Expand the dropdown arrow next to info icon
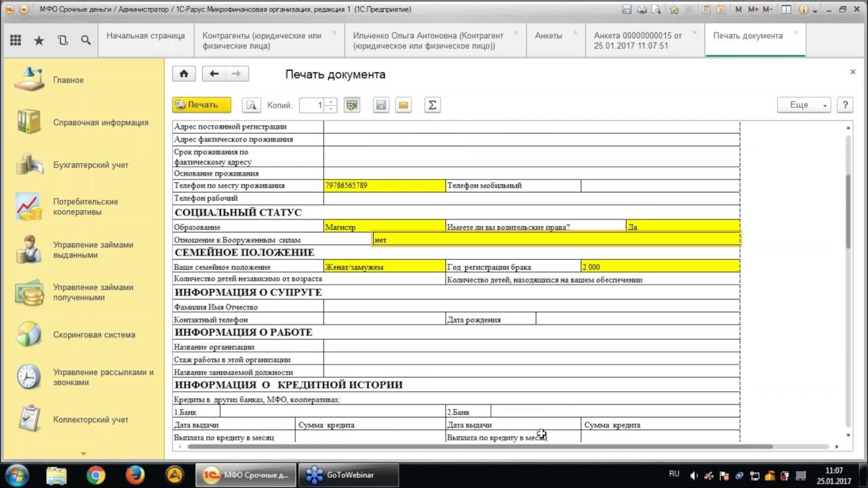The width and height of the screenshot is (868, 488). point(814,10)
